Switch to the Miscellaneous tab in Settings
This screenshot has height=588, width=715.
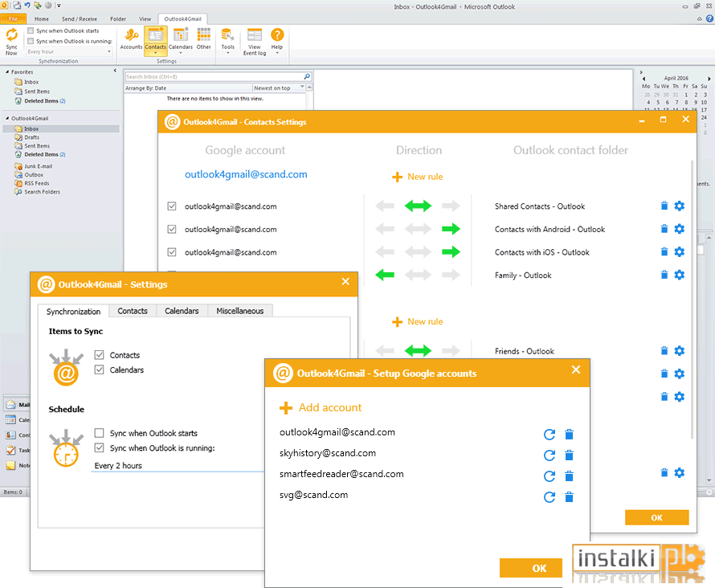240,311
